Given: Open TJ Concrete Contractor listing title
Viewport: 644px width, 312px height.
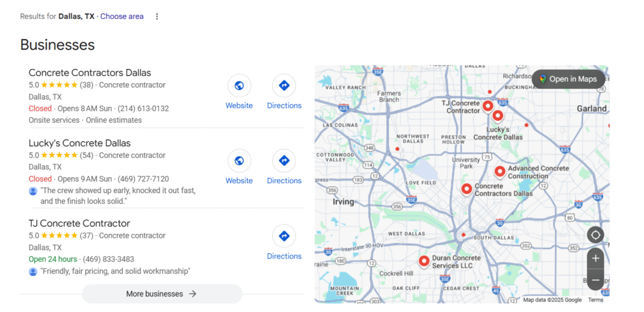Looking at the screenshot, I should (x=79, y=223).
